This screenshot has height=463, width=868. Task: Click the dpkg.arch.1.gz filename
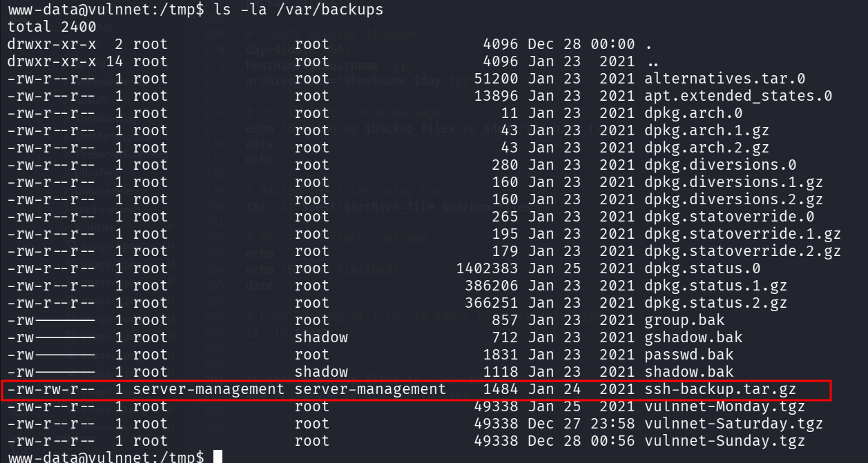(x=697, y=130)
